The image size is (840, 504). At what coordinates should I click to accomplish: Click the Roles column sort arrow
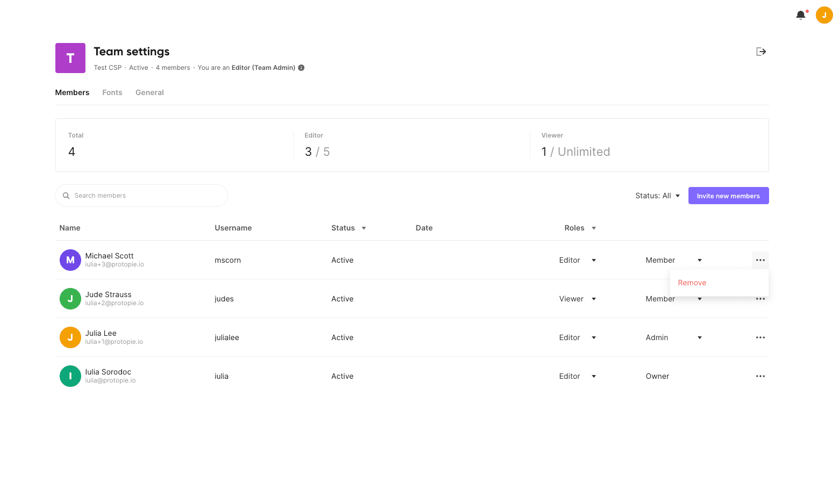point(594,228)
